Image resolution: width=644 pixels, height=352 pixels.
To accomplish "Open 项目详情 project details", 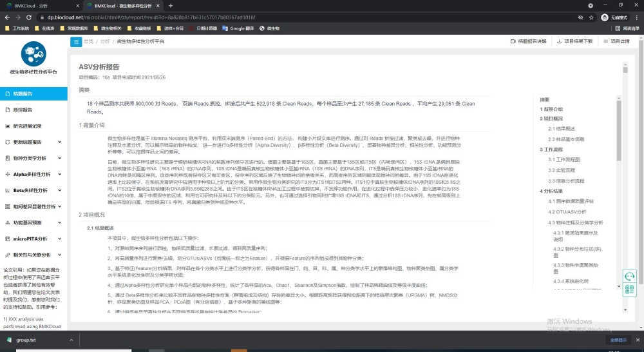I will [x=616, y=41].
